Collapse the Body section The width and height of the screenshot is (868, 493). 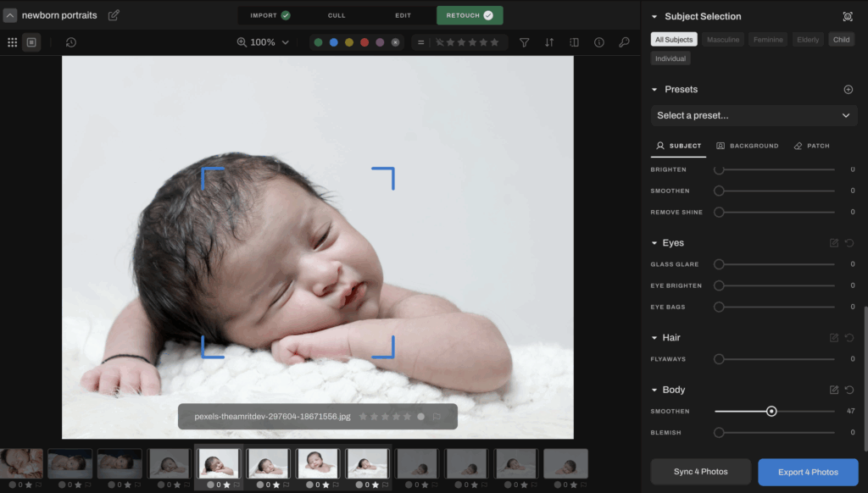(654, 390)
